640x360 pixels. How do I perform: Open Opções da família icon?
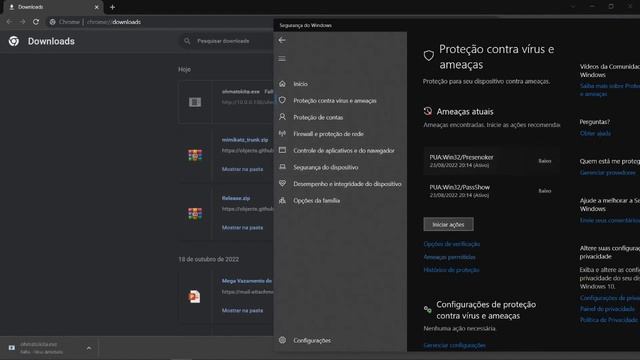point(282,200)
